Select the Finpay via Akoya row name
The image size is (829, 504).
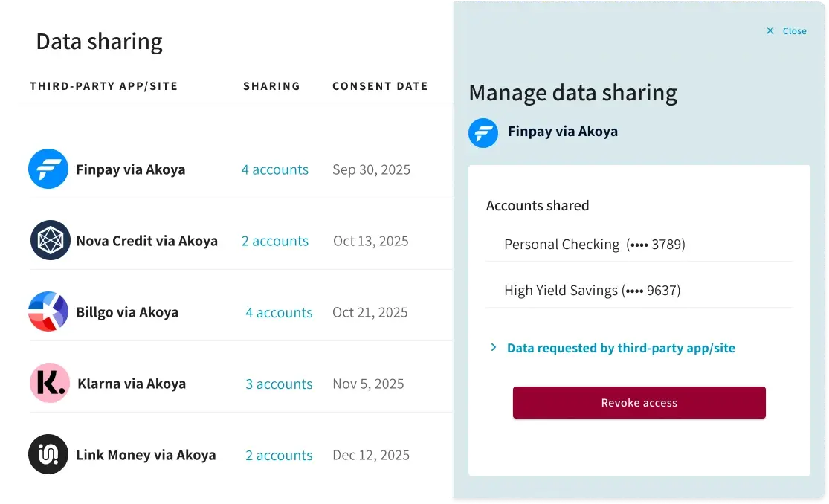(131, 169)
